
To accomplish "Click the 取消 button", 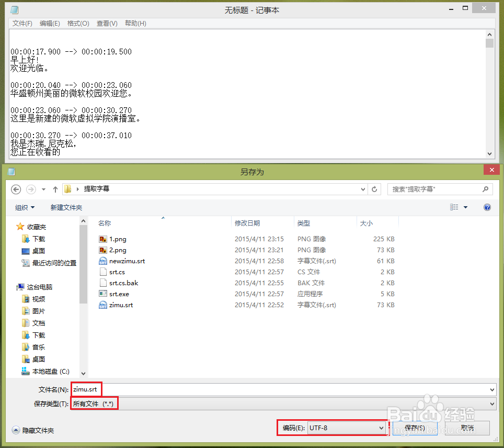I will click(x=467, y=428).
